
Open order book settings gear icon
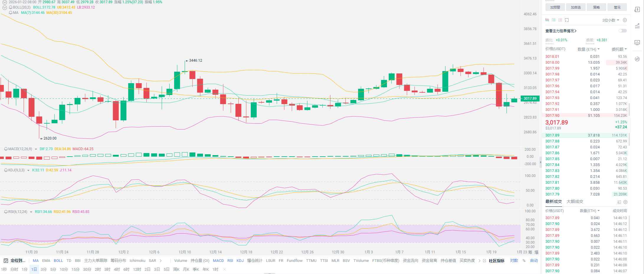625,20
